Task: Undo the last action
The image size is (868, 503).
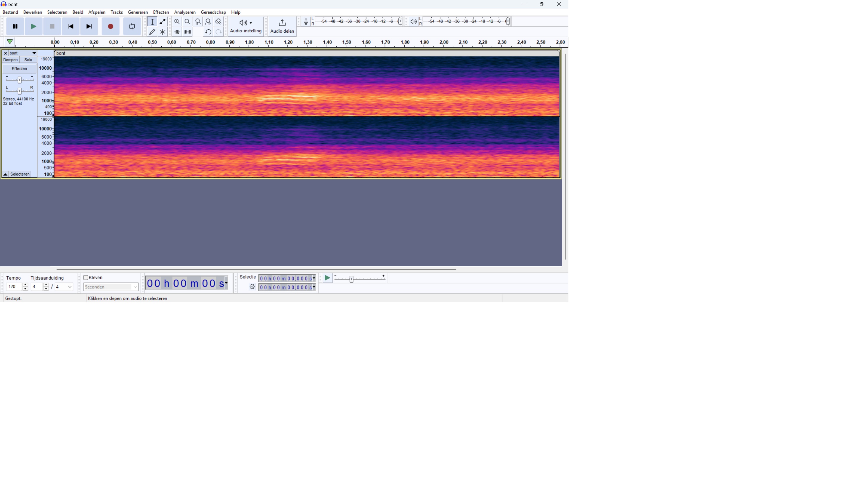Action: click(208, 32)
